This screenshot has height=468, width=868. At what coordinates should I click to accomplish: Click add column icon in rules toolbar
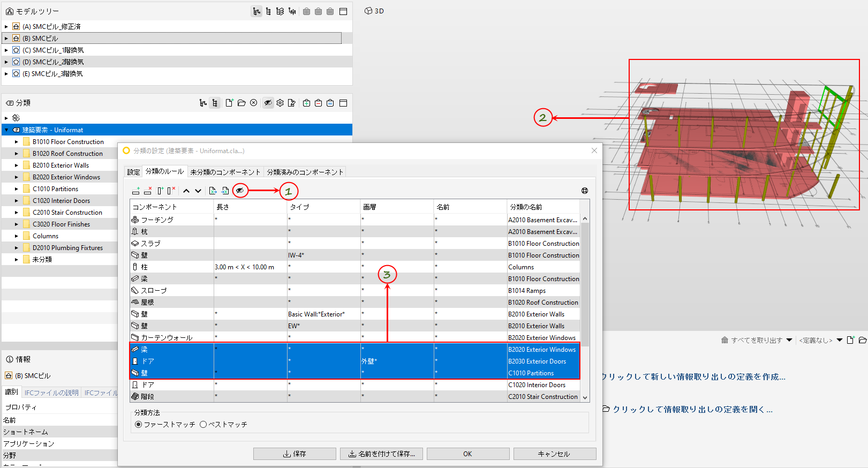pyautogui.click(x=160, y=191)
